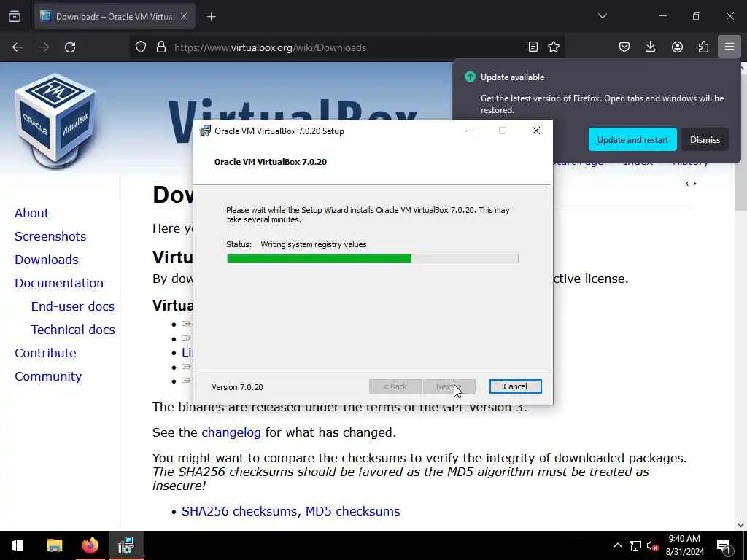The image size is (747, 560).
Task: Toggle reader view icon in address bar
Action: [533, 47]
